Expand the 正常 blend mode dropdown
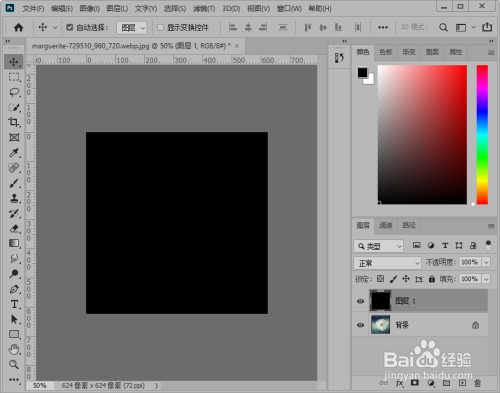 [x=387, y=263]
